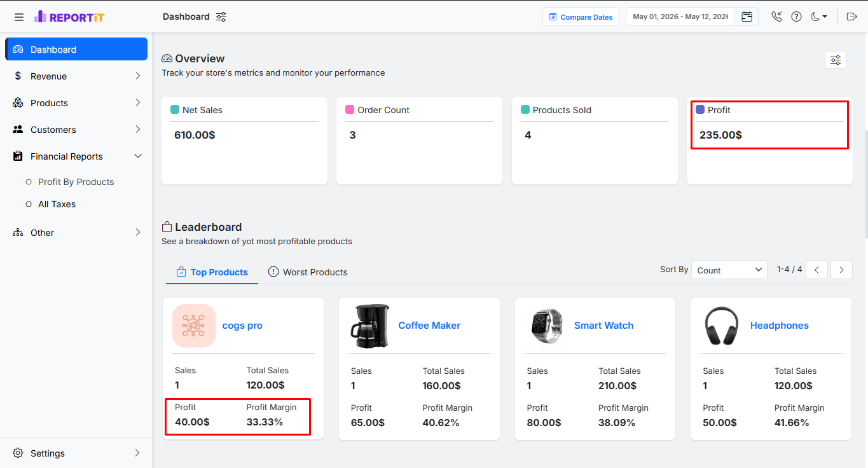Click the Headphones product image
The height and width of the screenshot is (468, 868).
722,326
